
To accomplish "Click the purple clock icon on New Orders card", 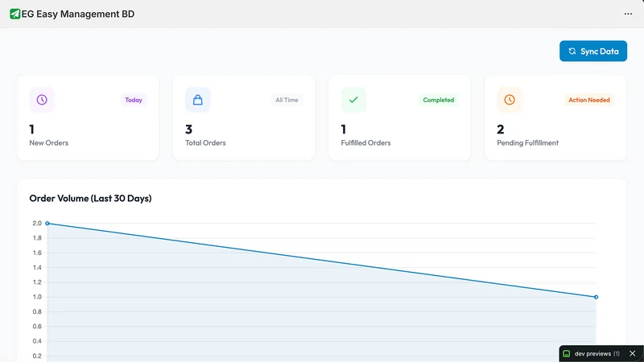I will 42,100.
